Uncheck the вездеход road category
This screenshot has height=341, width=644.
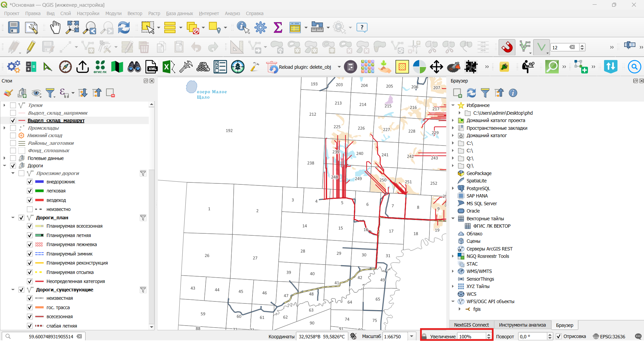coord(30,200)
